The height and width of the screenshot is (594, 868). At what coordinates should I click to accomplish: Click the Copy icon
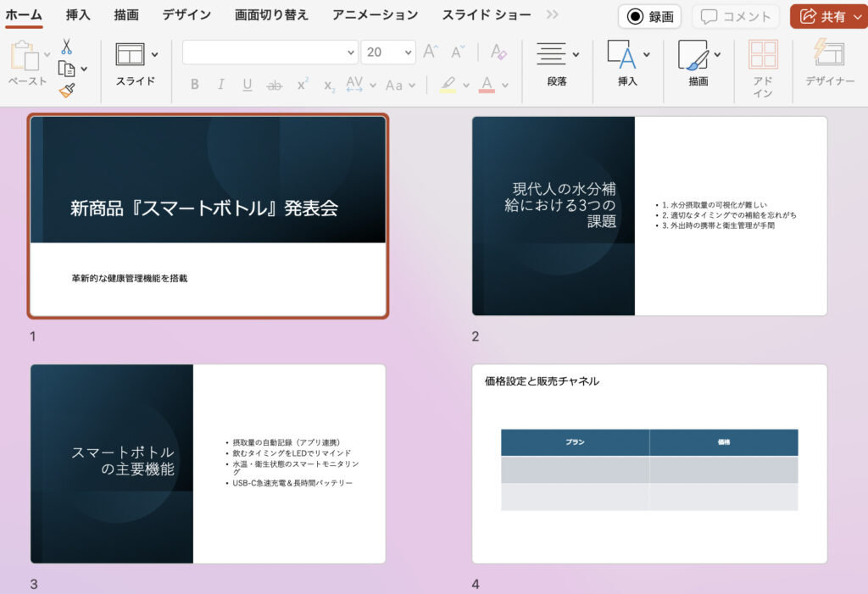66,69
